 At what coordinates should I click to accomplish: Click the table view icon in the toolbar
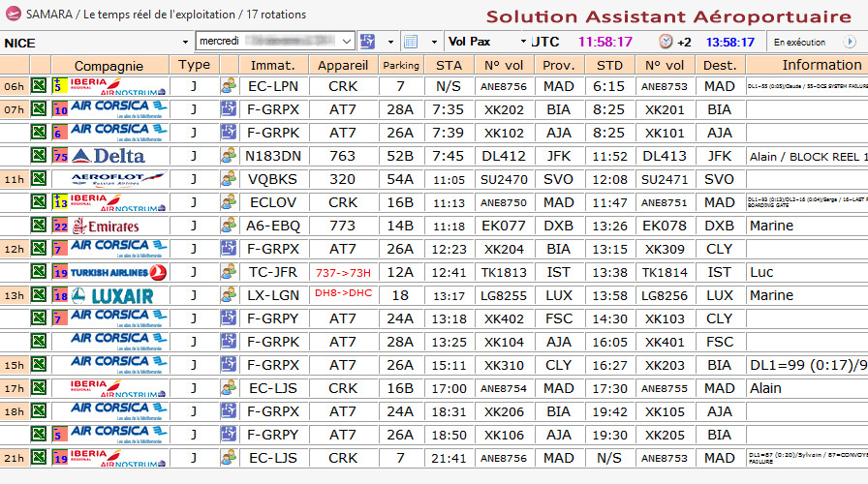(411, 42)
